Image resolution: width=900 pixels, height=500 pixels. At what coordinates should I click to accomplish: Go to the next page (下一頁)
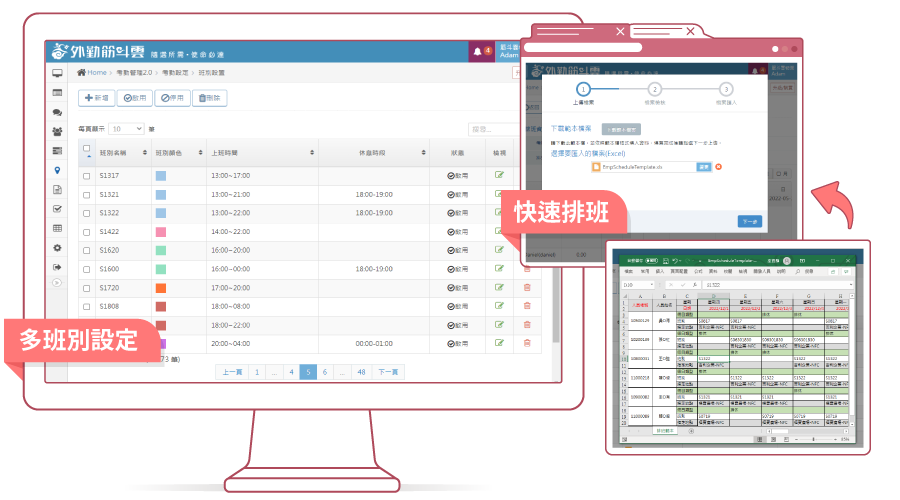[388, 372]
